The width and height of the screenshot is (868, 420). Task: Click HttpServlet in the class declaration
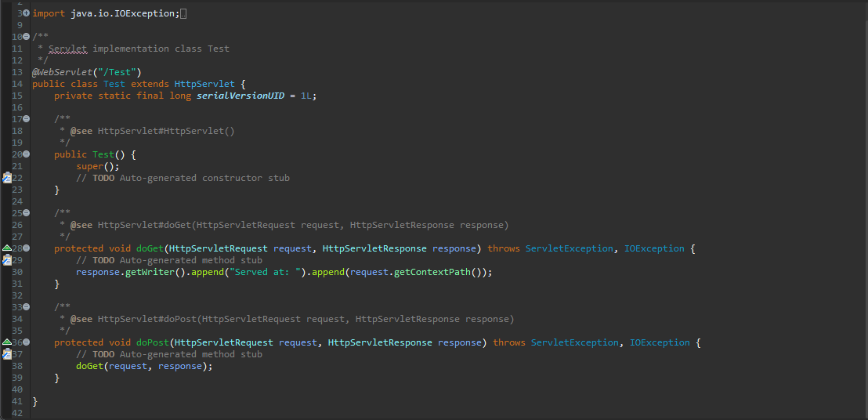point(204,84)
